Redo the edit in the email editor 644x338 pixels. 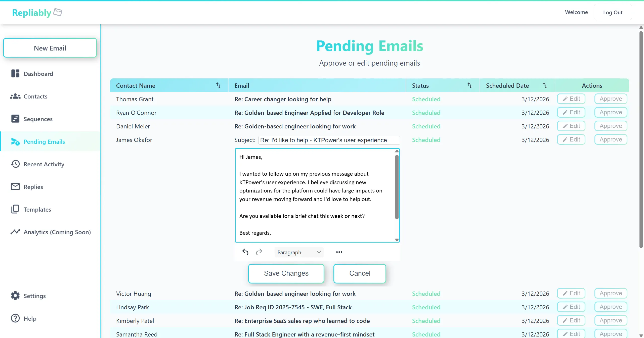coord(259,252)
